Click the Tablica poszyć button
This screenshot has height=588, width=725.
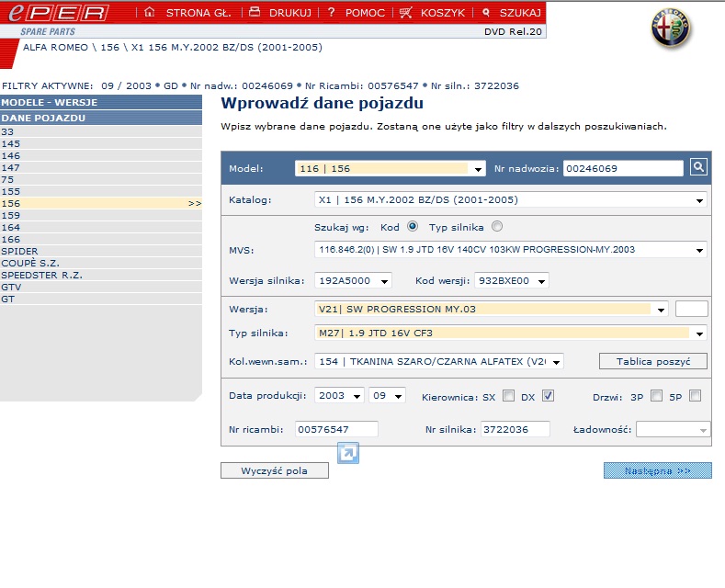point(653,361)
